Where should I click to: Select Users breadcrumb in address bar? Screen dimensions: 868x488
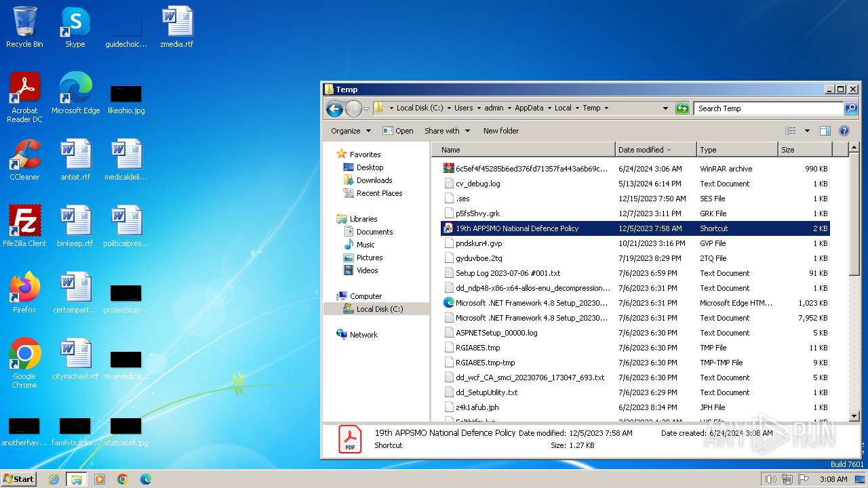463,108
